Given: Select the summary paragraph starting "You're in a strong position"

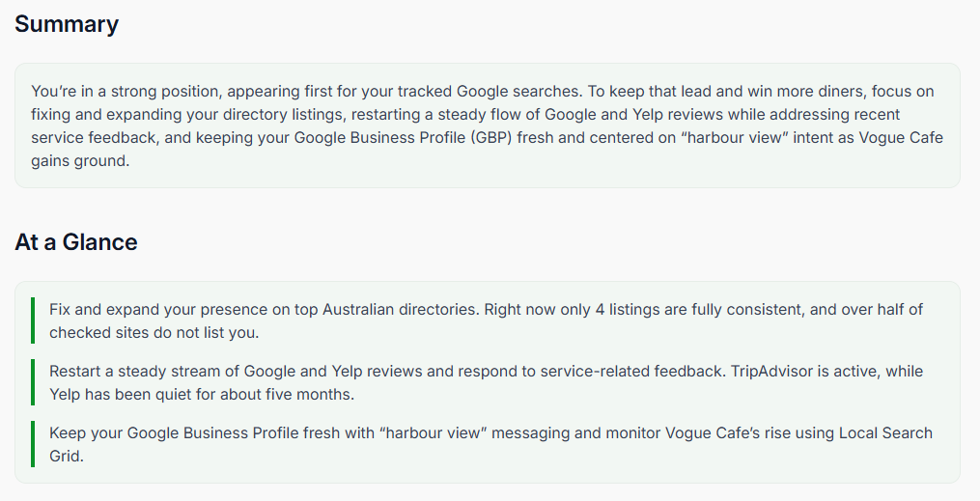Looking at the screenshot, I should [487, 126].
